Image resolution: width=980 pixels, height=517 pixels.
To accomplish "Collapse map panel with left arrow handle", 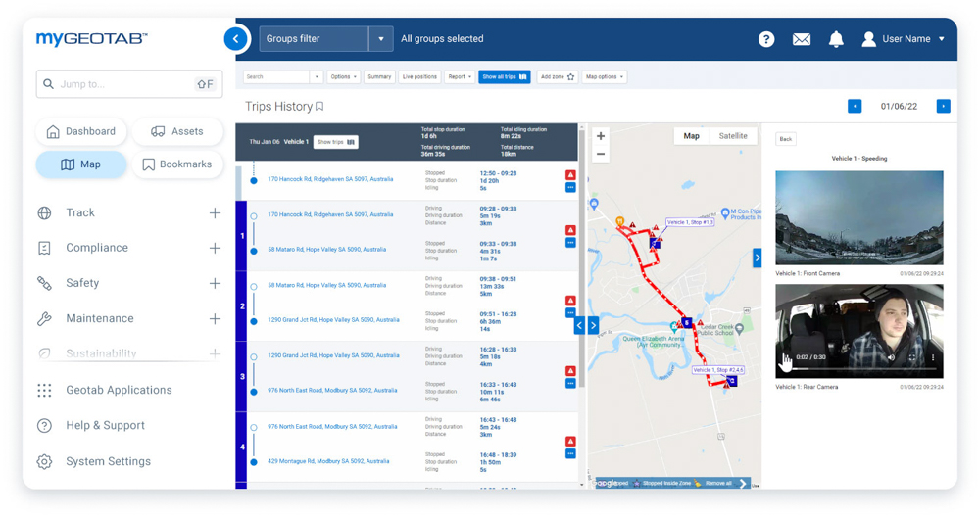I will tap(579, 325).
